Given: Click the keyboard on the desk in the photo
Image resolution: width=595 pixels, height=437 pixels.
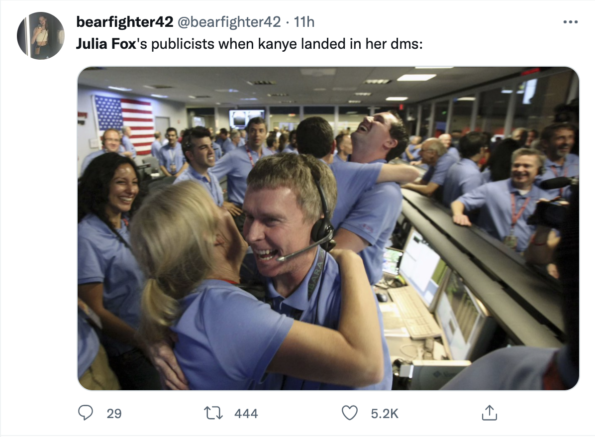Looking at the screenshot, I should [412, 313].
